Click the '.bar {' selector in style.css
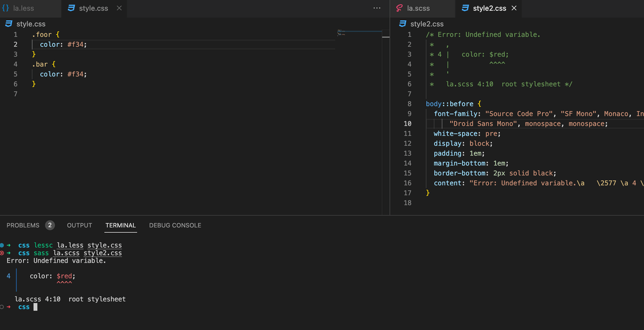 (x=44, y=64)
